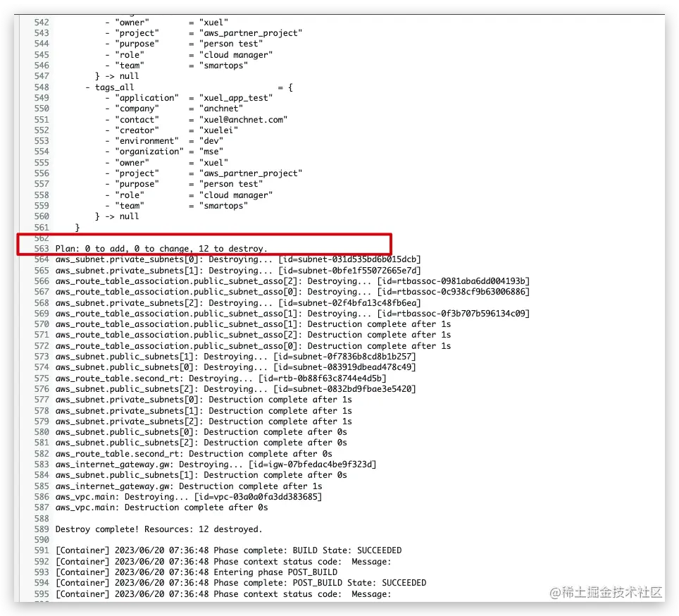Click line 593 Entering phase POST_BUILD
Viewport: 679px width, 616px height.
pos(197,572)
